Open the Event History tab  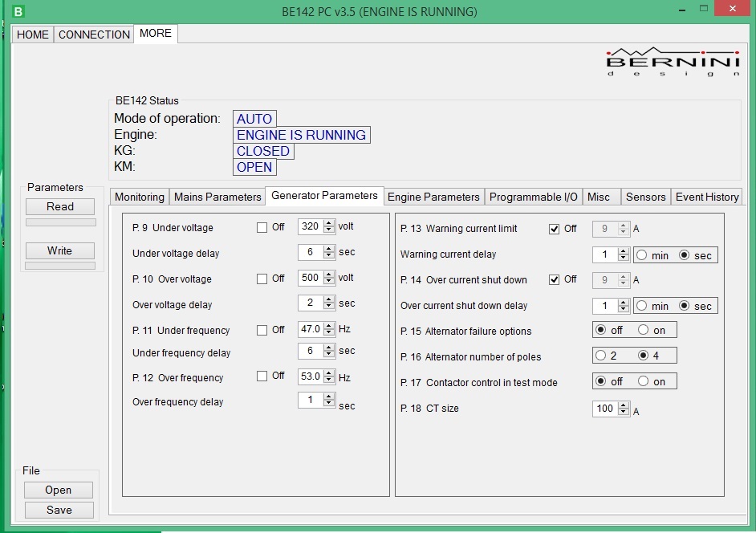[707, 197]
